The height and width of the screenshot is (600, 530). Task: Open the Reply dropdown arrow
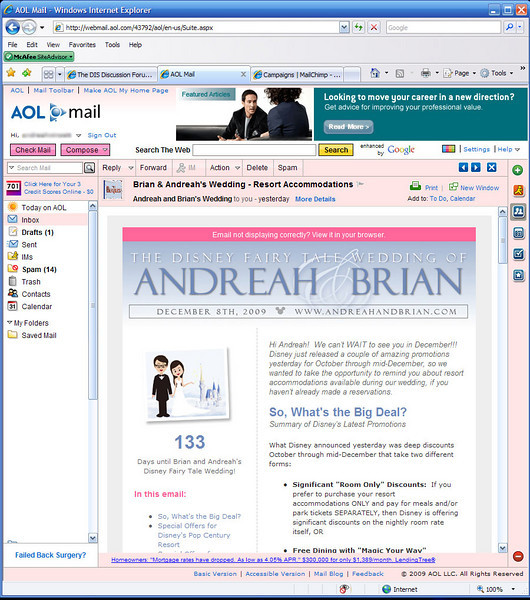tap(130, 168)
